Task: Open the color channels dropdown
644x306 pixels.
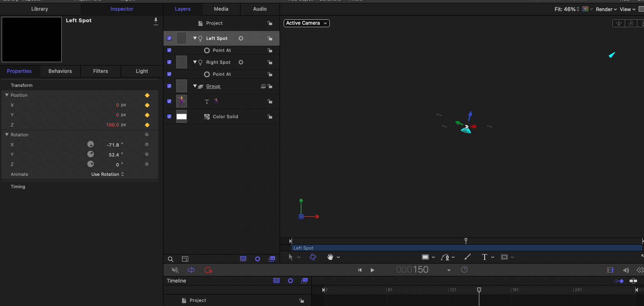Action: (587, 9)
